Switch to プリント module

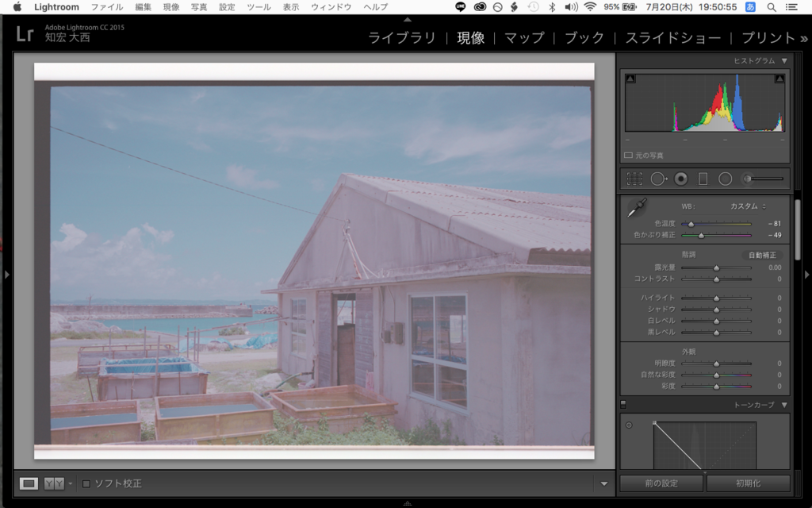coord(768,38)
